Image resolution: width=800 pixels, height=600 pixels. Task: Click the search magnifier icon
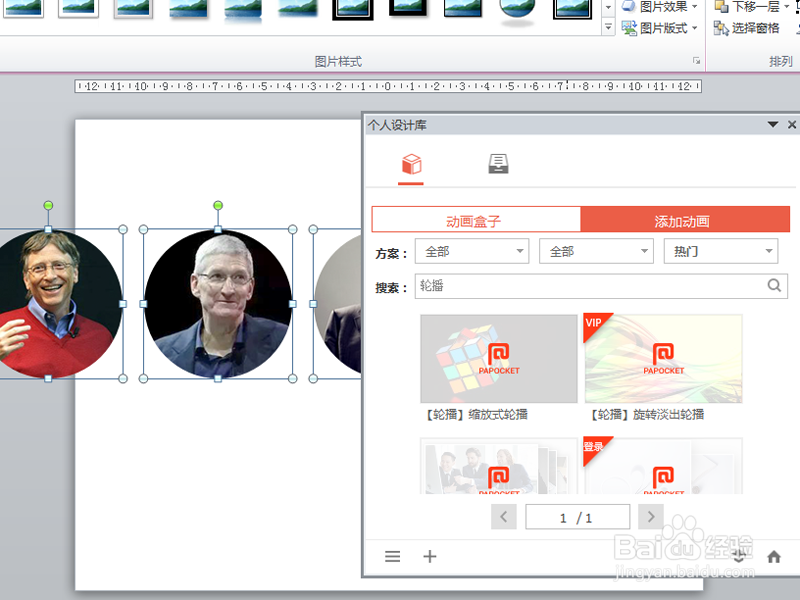tap(774, 285)
